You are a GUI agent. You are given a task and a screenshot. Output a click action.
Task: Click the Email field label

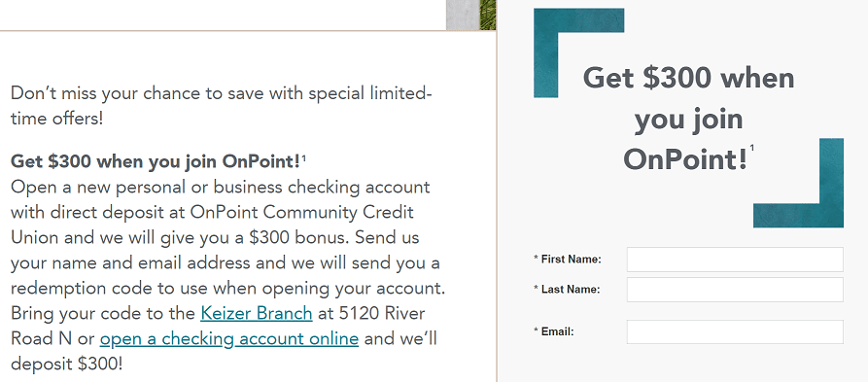click(x=554, y=331)
